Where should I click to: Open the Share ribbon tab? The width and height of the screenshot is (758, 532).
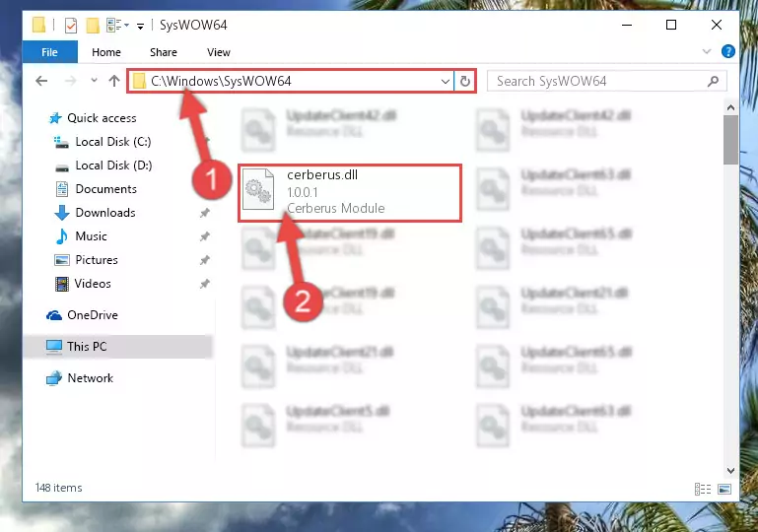tap(164, 52)
